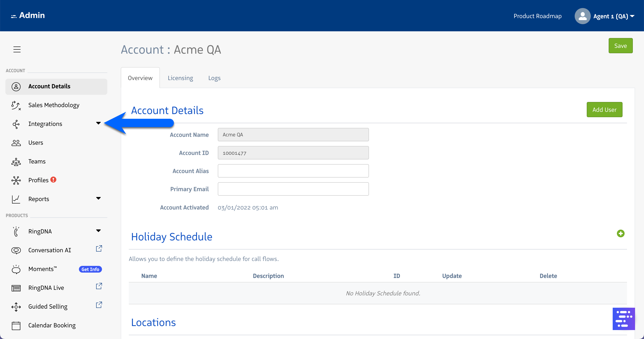Viewport: 644px width, 339px height.
Task: Click the hamburger menu icon
Action: pyautogui.click(x=17, y=49)
